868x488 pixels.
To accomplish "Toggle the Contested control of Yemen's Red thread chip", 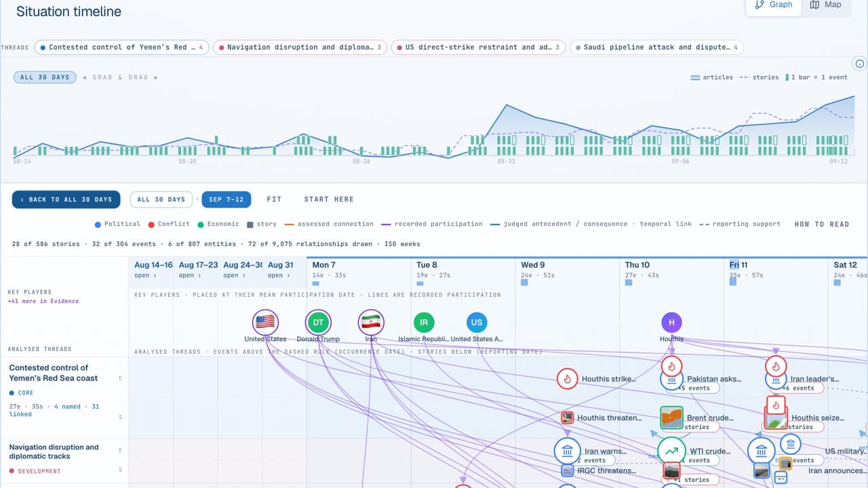I will [x=121, y=47].
